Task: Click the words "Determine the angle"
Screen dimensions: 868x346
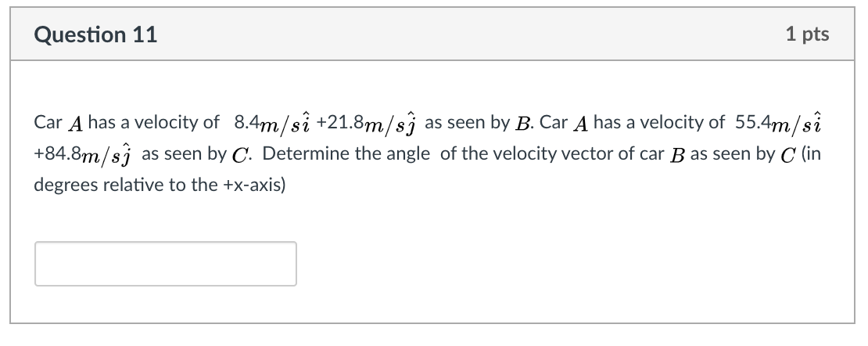Action: click(x=346, y=154)
